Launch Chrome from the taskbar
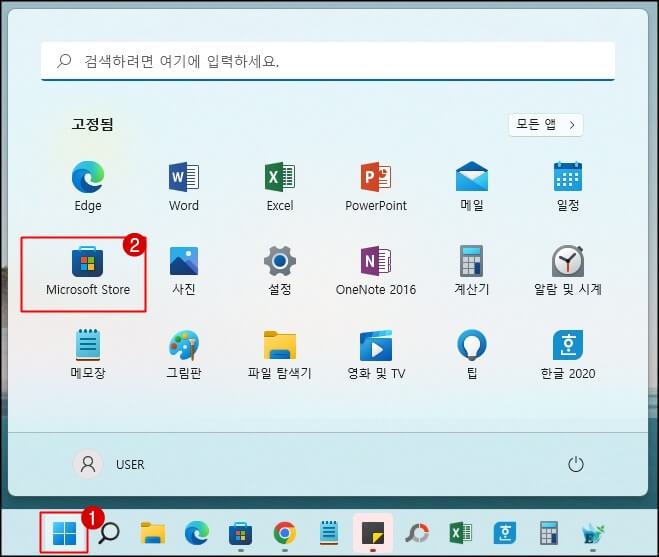The height and width of the screenshot is (557, 659). 285,533
